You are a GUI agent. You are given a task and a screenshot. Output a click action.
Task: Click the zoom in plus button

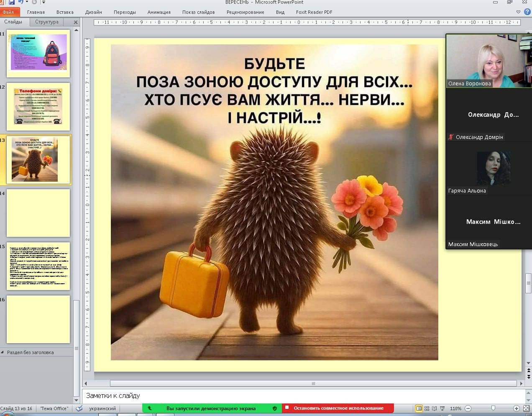coord(517,408)
